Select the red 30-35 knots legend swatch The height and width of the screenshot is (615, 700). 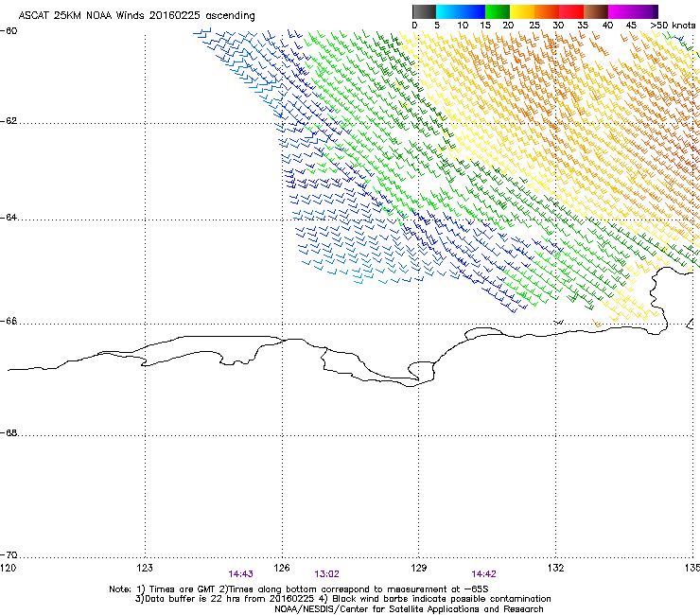tap(571, 11)
